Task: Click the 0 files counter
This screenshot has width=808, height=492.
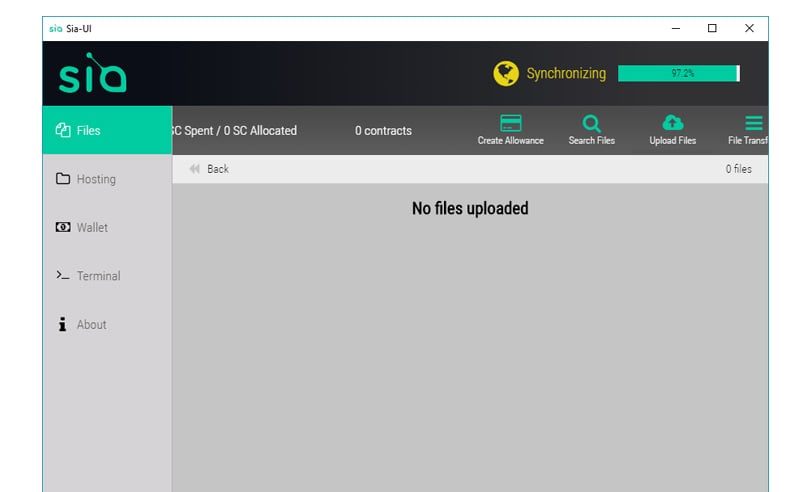Action: click(738, 169)
